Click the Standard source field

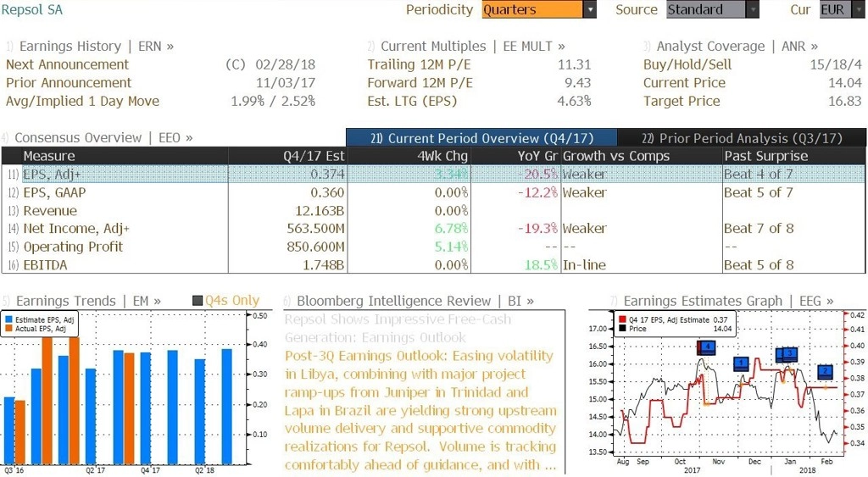point(706,9)
